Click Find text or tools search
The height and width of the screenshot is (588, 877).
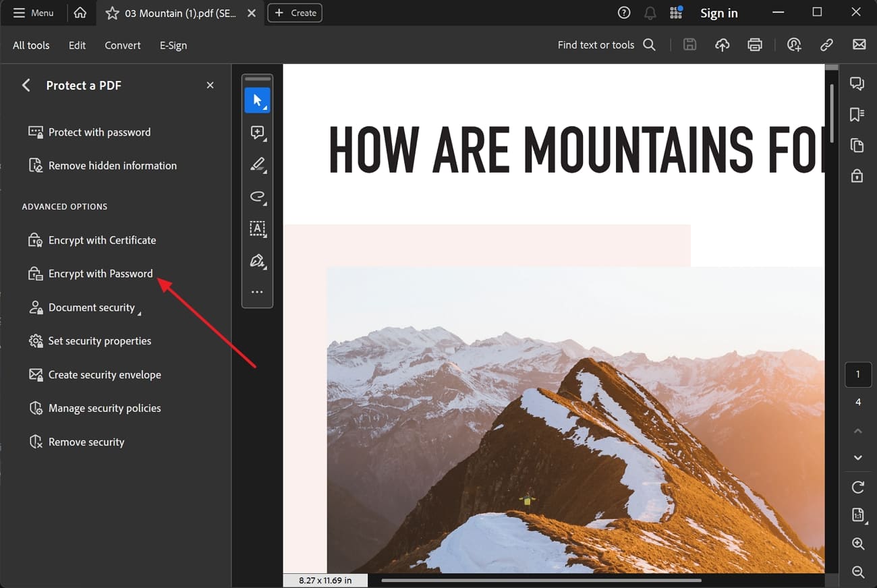coord(606,45)
